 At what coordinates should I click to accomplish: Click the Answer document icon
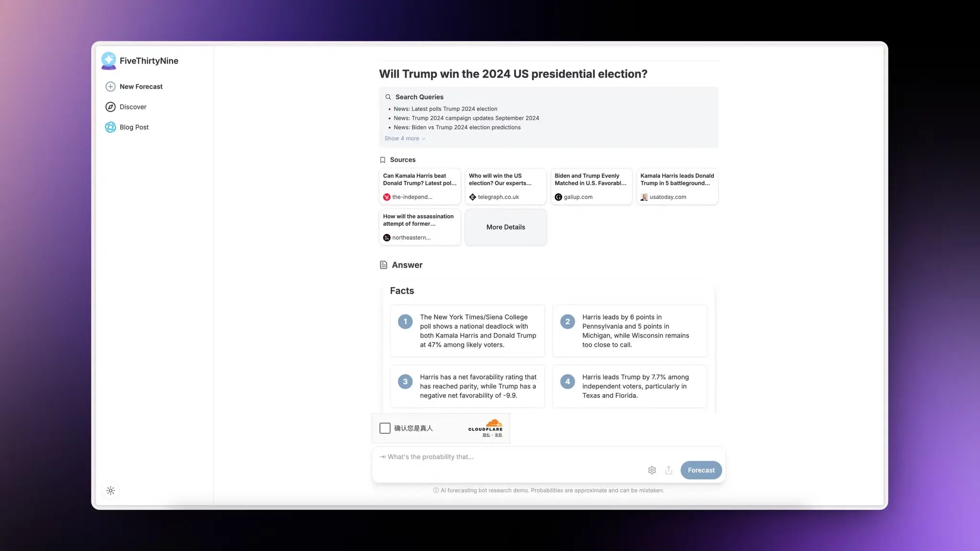(382, 264)
